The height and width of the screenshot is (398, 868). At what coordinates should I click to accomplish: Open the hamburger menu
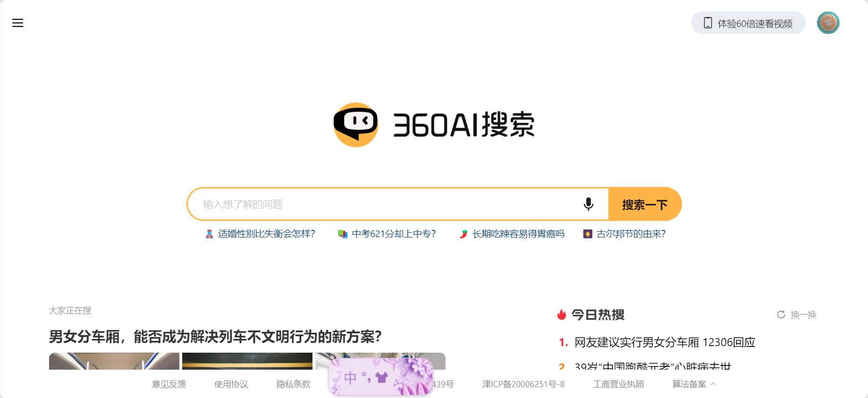click(x=17, y=23)
